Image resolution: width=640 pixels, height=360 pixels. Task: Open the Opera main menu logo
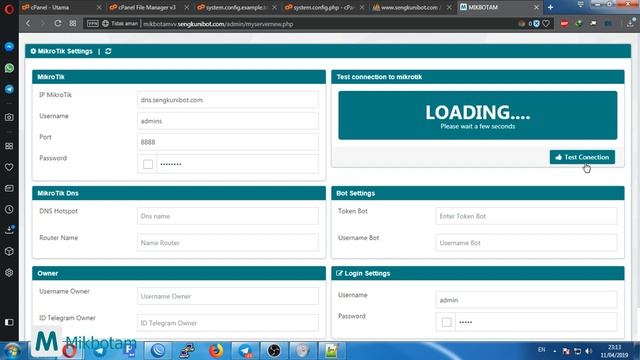(x=9, y=9)
